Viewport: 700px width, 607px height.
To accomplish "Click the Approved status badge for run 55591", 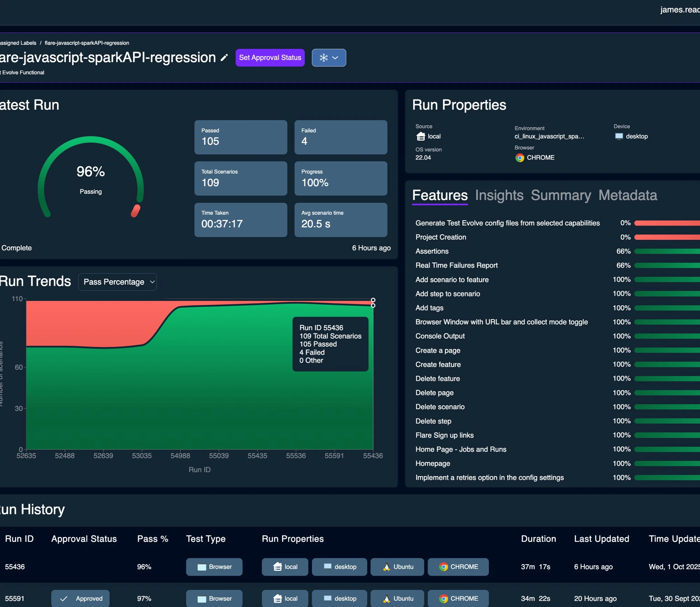I will [80, 599].
